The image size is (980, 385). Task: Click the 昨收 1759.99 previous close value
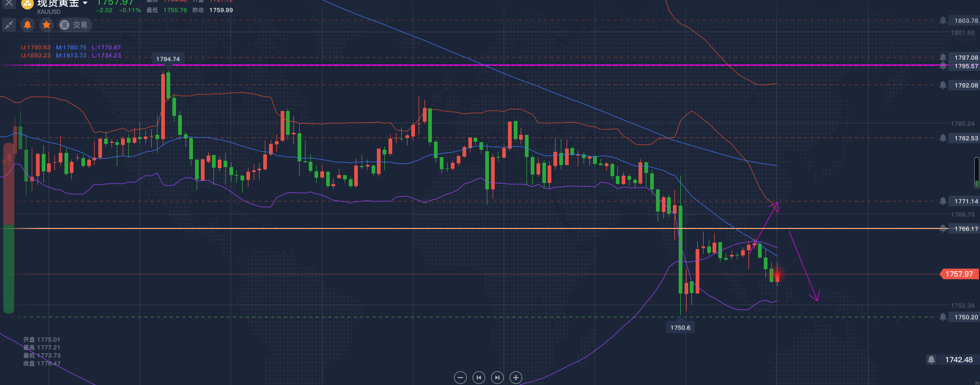coord(212,10)
